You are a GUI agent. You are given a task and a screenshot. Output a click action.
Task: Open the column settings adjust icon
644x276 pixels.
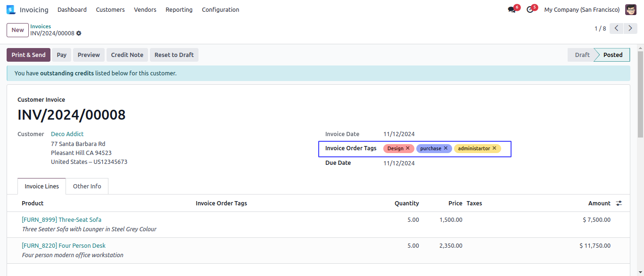(619, 203)
